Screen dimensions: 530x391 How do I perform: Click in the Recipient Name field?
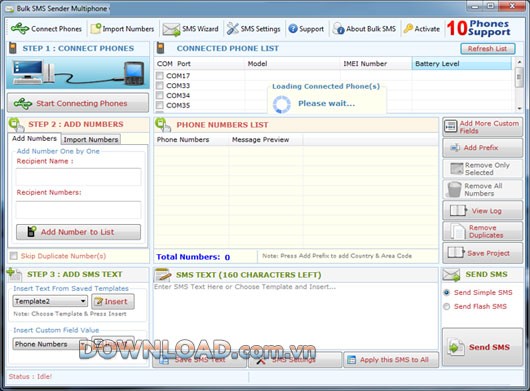pos(78,177)
